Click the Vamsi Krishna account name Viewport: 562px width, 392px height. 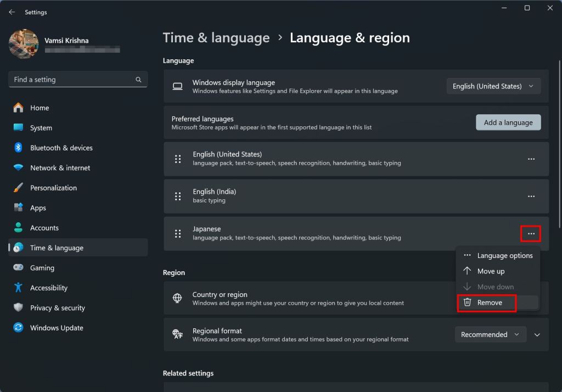(x=66, y=41)
